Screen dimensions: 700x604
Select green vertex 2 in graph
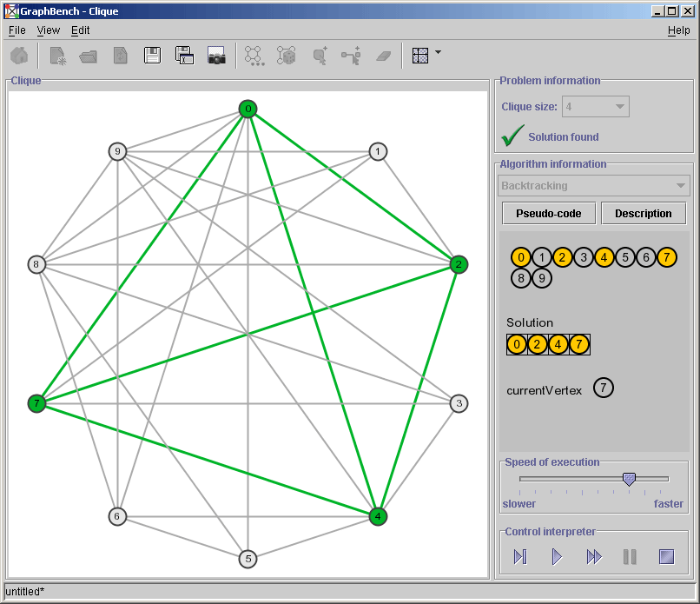pyautogui.click(x=459, y=264)
